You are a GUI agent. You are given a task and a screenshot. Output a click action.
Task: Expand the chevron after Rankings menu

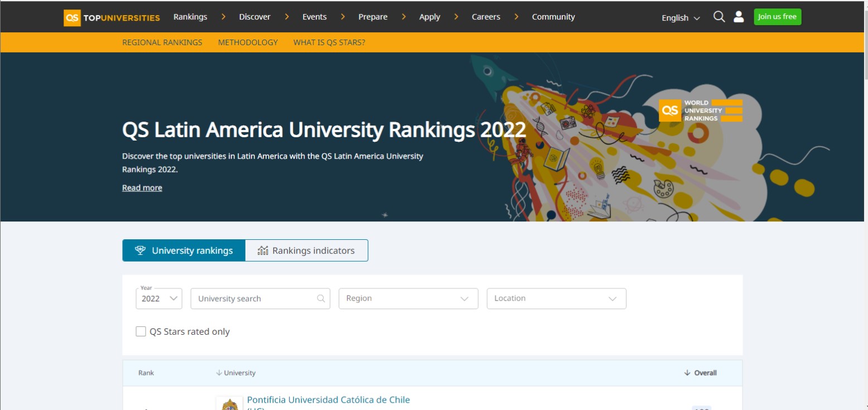pos(223,17)
